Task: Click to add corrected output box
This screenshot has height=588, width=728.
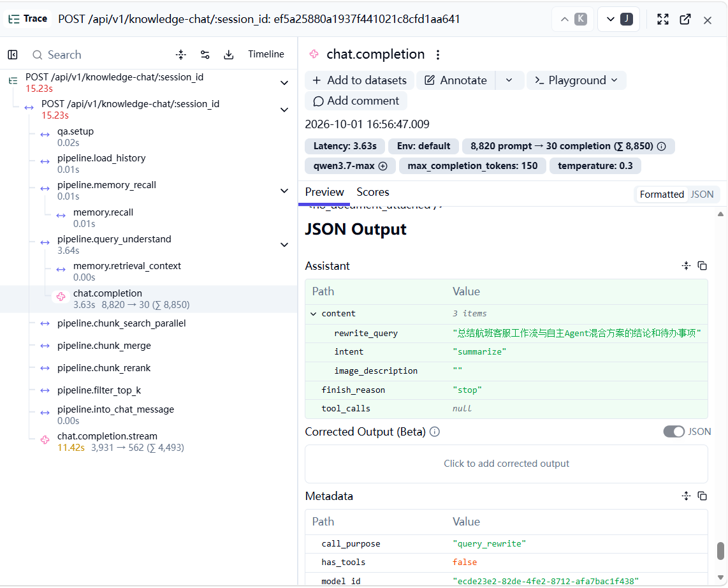Action: [x=506, y=464]
